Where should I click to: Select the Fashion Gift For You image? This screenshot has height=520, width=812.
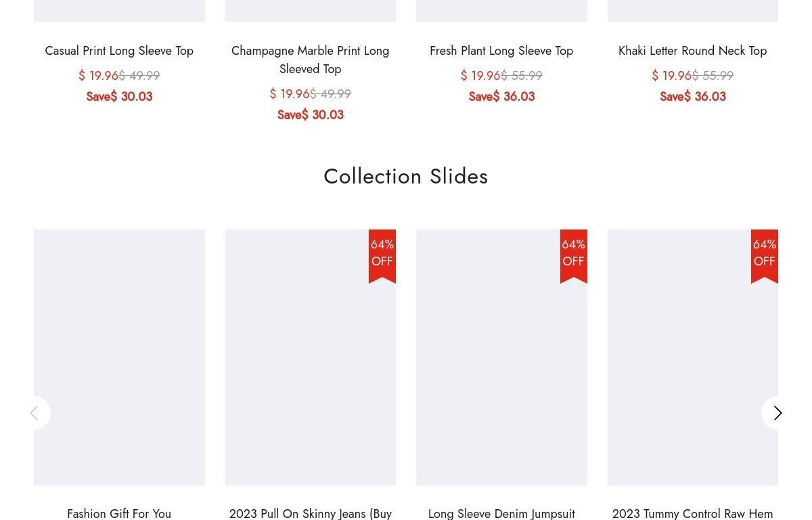119,357
